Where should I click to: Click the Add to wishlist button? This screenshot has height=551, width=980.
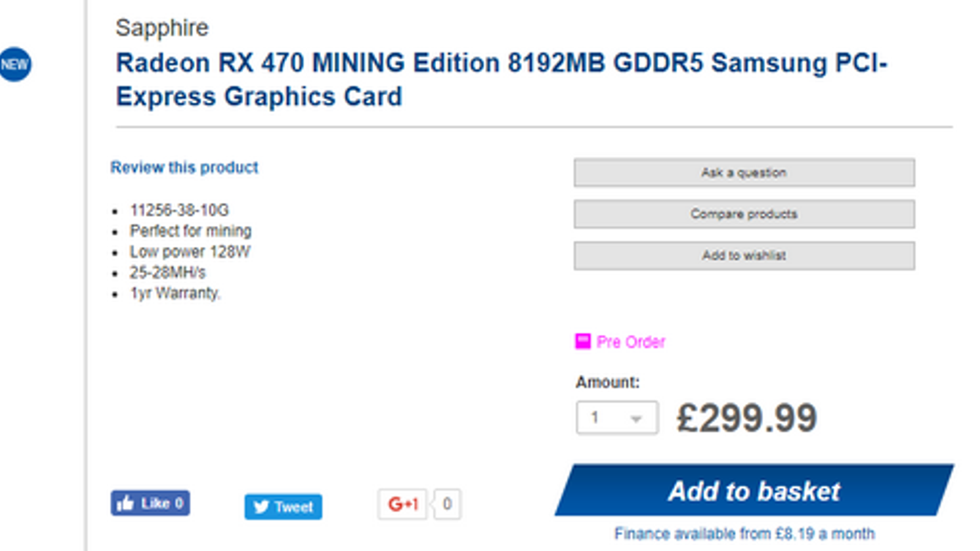[x=744, y=256]
